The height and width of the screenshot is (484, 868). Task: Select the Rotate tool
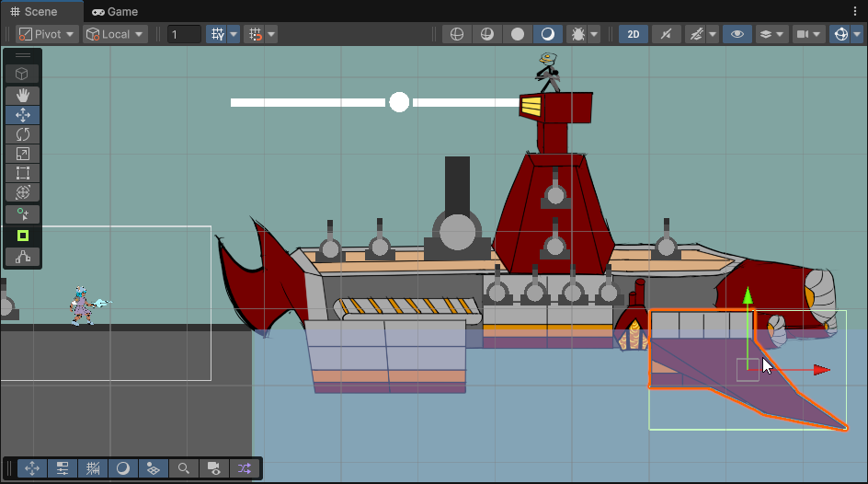tap(23, 134)
